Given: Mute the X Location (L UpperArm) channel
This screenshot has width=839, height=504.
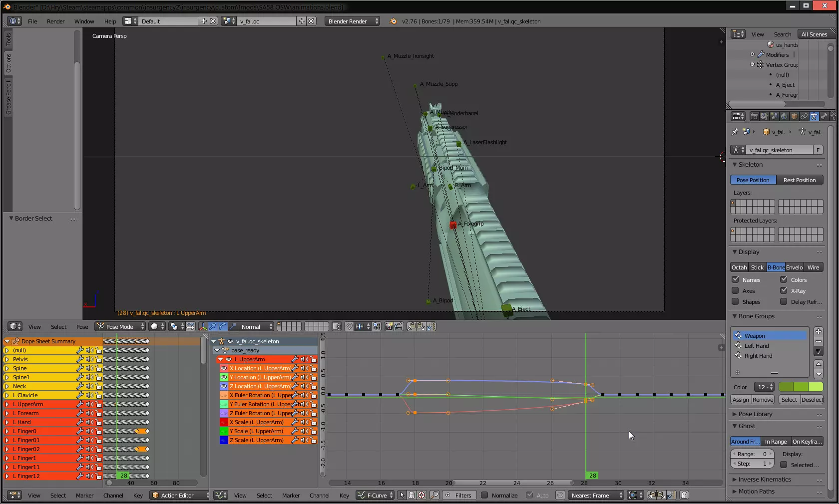Looking at the screenshot, I should tap(304, 368).
